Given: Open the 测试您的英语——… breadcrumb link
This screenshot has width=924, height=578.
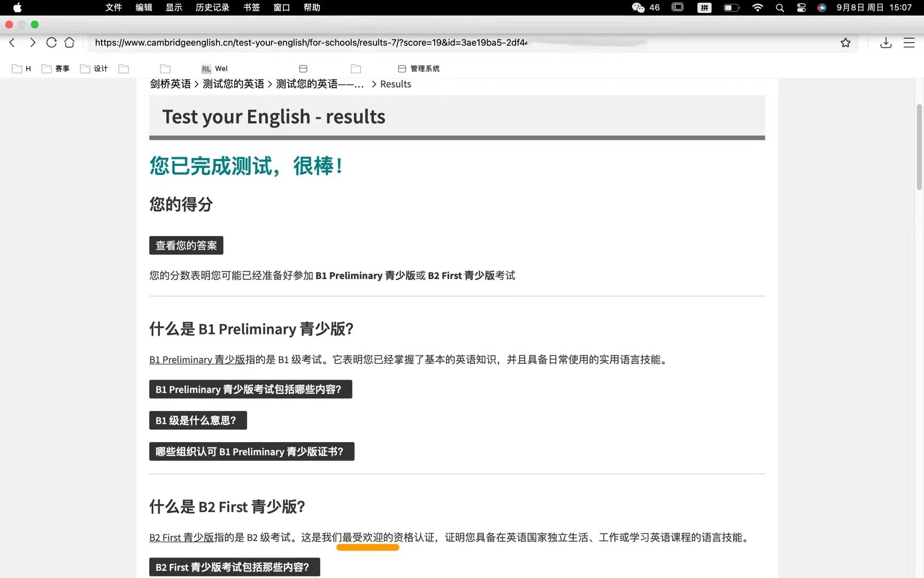Looking at the screenshot, I should (x=320, y=84).
